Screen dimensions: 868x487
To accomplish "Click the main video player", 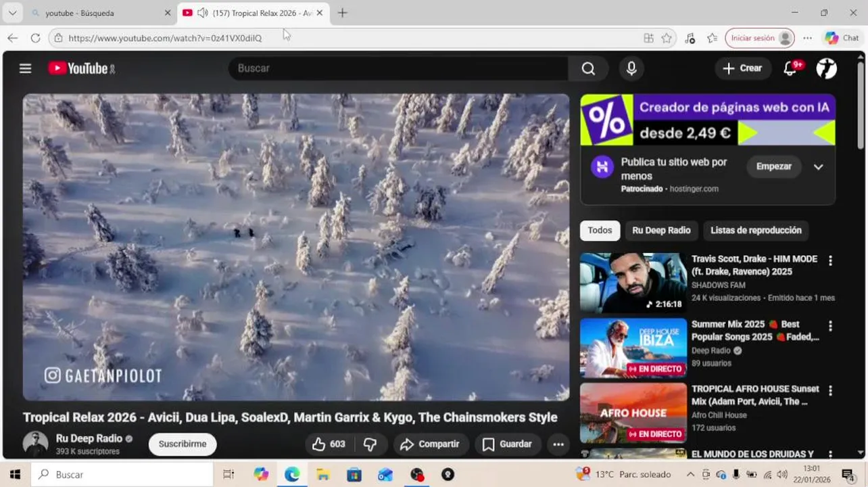I will click(296, 247).
